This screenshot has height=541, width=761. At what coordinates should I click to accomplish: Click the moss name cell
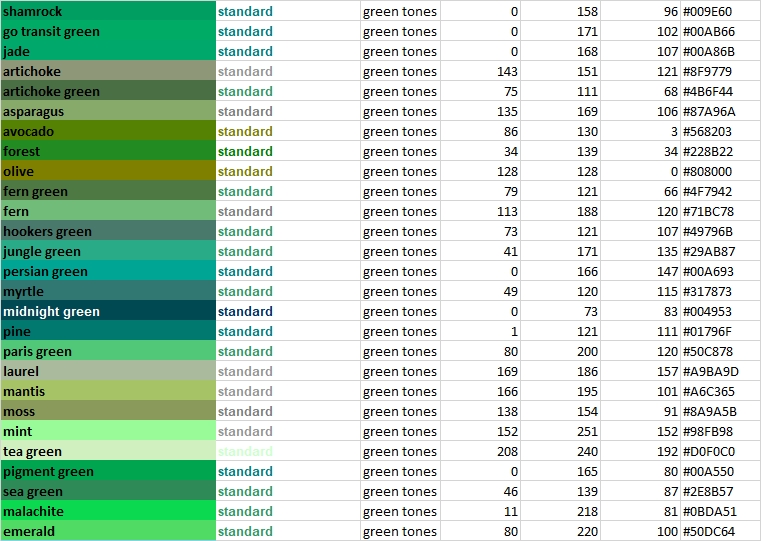click(x=108, y=411)
